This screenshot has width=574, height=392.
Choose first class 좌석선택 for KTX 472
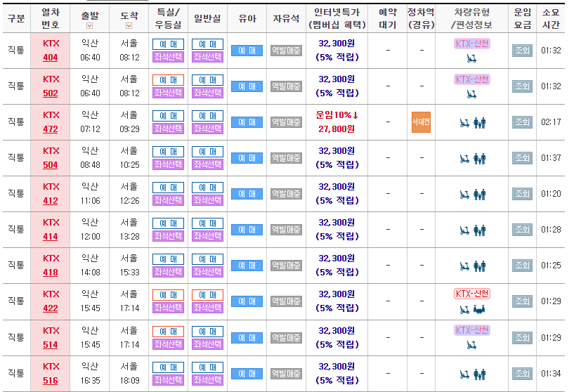[x=168, y=129]
